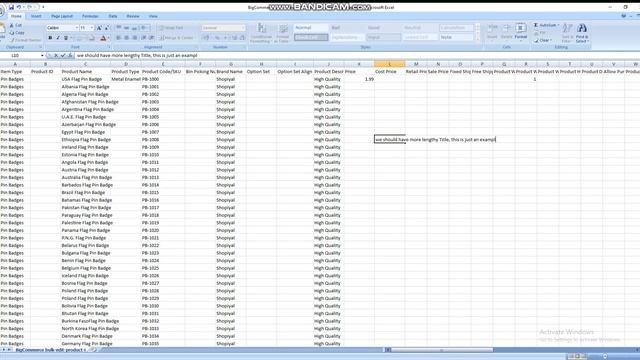Open the Font Color dropdown arrow
This screenshot has height=360, width=640.
[x=108, y=38]
